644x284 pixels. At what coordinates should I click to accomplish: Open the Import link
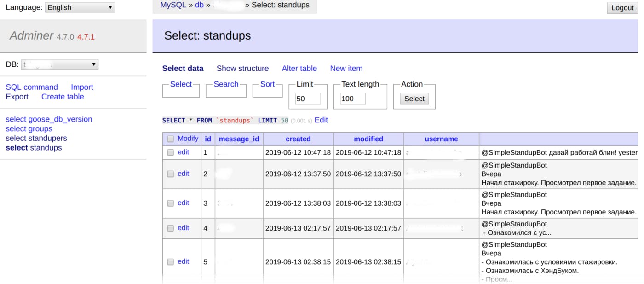point(82,87)
